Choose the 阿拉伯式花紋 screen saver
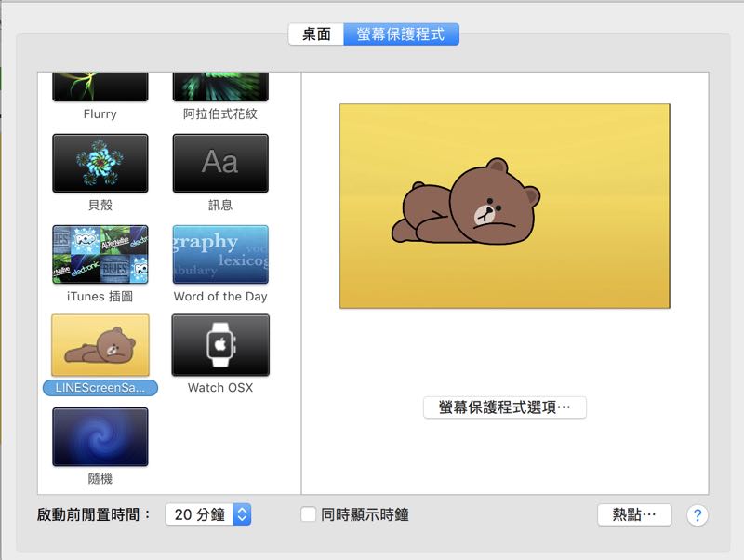Viewport: 744px width, 560px height. tap(220, 87)
